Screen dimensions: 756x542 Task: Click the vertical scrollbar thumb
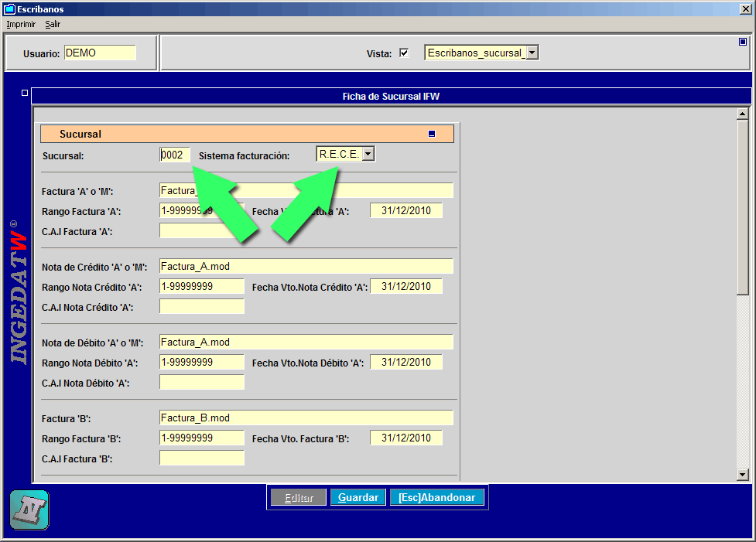coord(743,207)
